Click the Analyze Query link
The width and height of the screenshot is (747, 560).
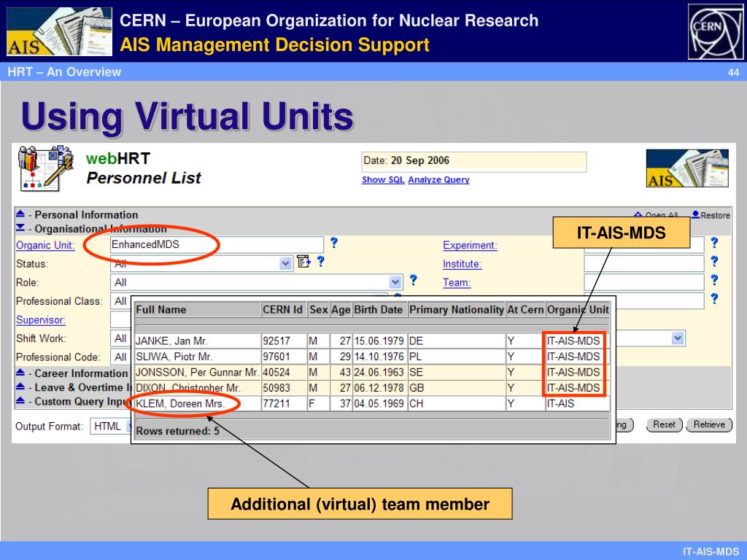pos(438,180)
